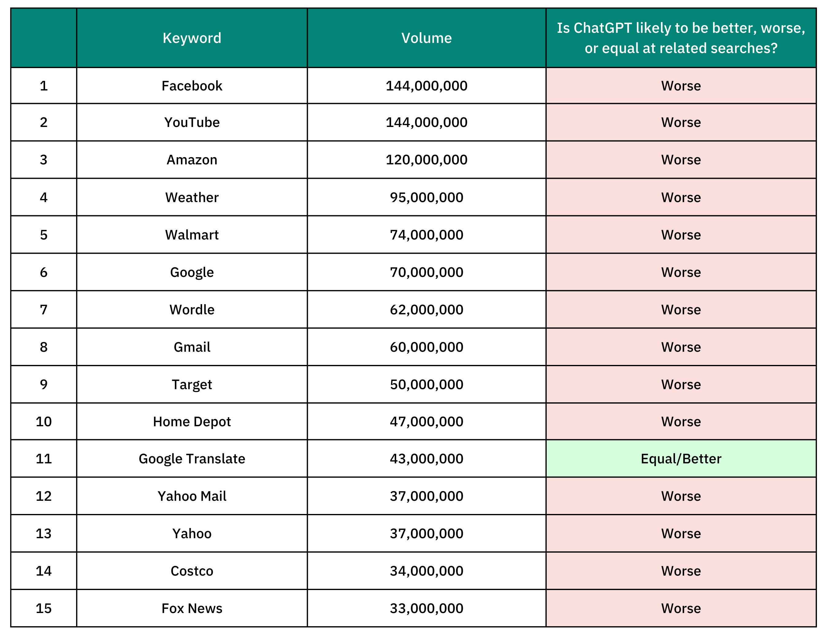The width and height of the screenshot is (828, 644).
Task: Click the Costco volume cell 34,000,000
Action: [427, 571]
